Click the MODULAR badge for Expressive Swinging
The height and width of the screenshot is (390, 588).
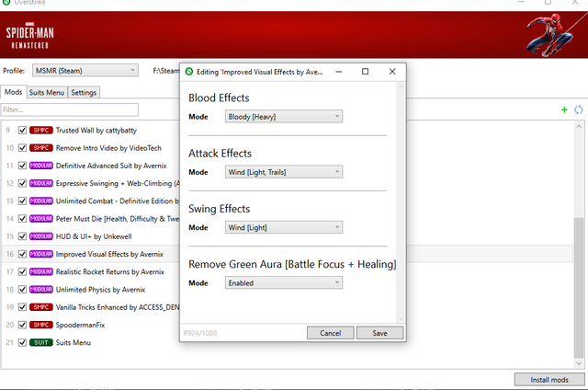tap(40, 183)
